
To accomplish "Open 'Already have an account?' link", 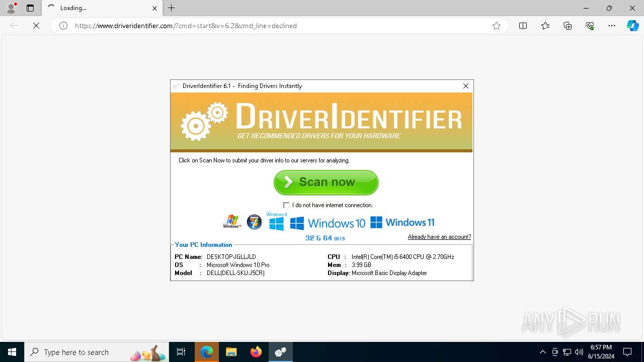I will [x=439, y=237].
